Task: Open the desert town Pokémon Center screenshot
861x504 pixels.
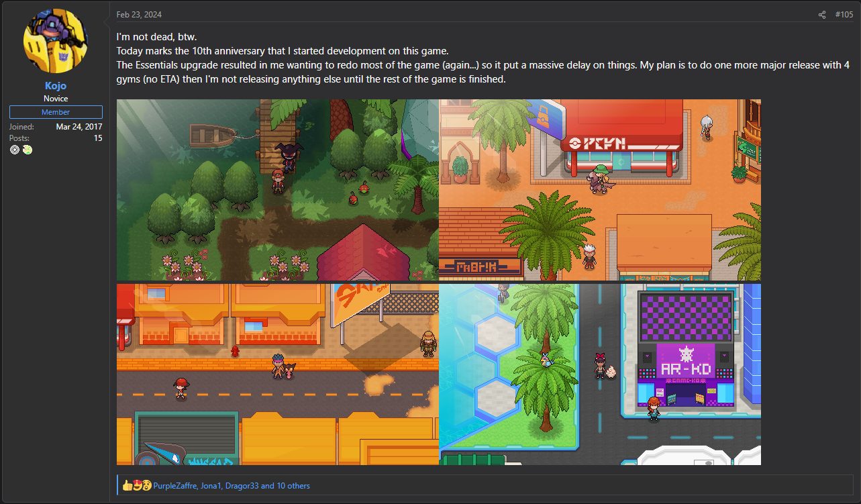Action: tap(600, 190)
